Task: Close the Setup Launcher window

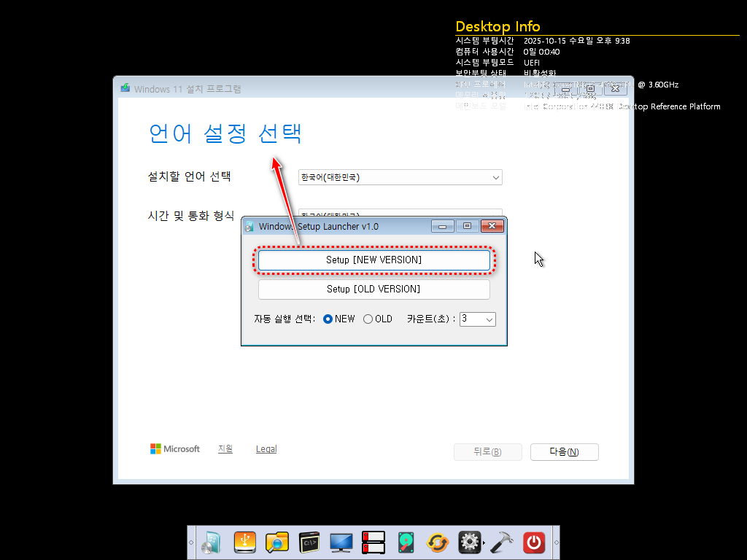Action: point(492,226)
